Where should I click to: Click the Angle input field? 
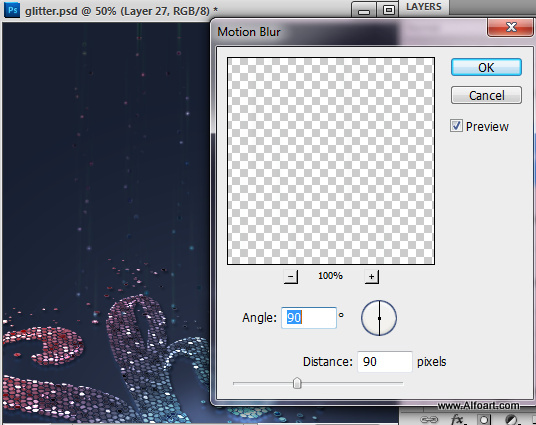(x=309, y=318)
